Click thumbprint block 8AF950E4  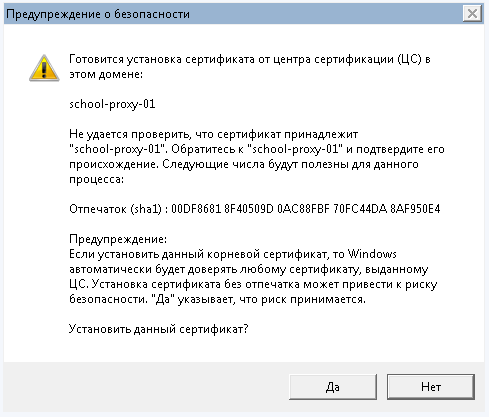(415, 209)
